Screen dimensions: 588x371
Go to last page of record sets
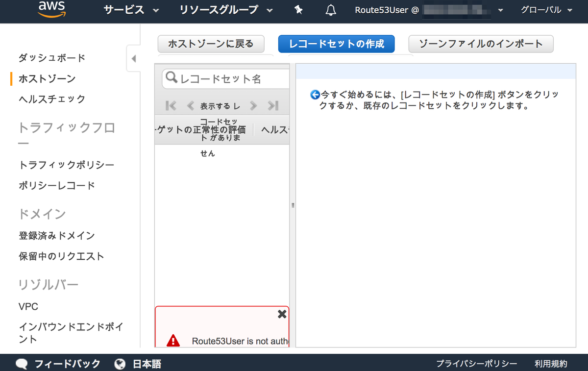tap(273, 105)
